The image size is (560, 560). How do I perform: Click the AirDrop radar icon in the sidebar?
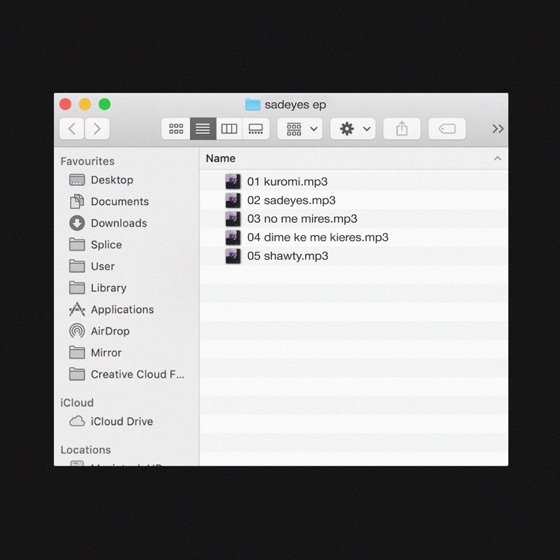point(77,331)
